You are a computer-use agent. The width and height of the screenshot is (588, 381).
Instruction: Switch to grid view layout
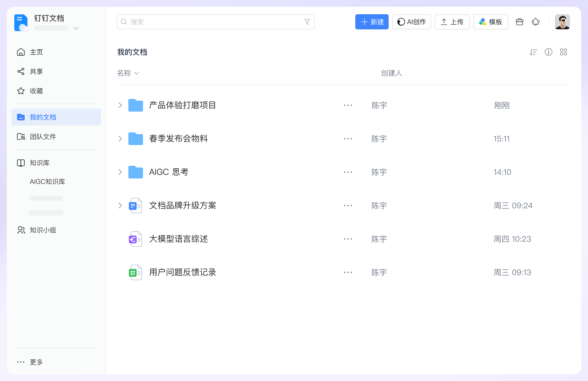click(x=563, y=52)
